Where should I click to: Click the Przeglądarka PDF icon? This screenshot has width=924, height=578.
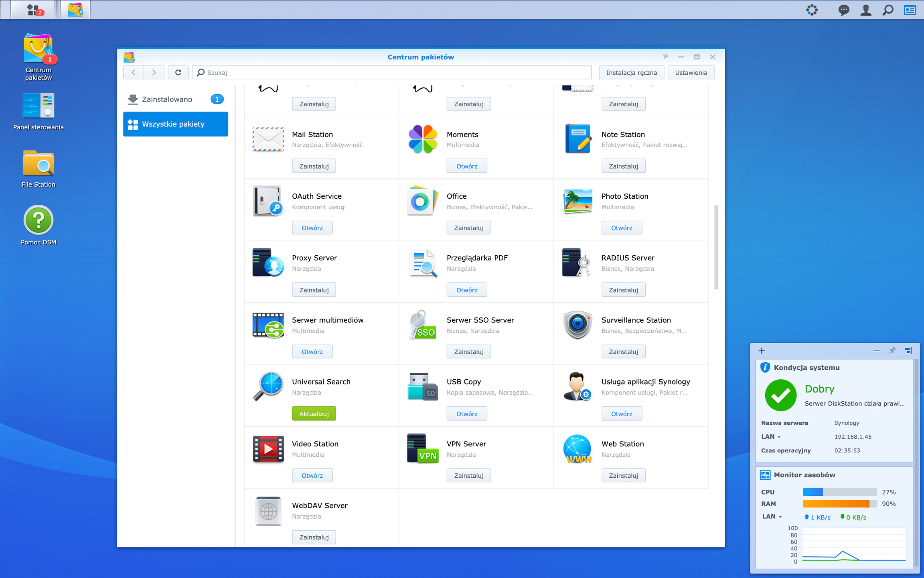coord(423,263)
